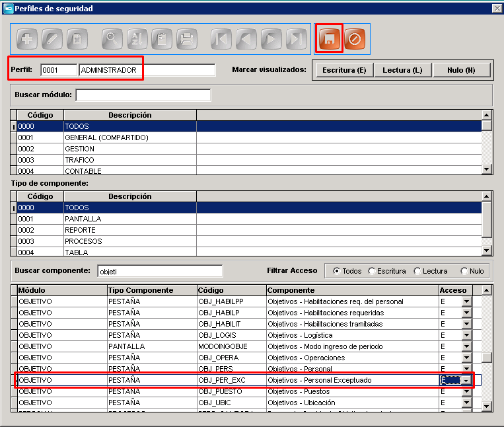The width and height of the screenshot is (504, 427).
Task: Select module row CONTABLE
Action: [249, 171]
